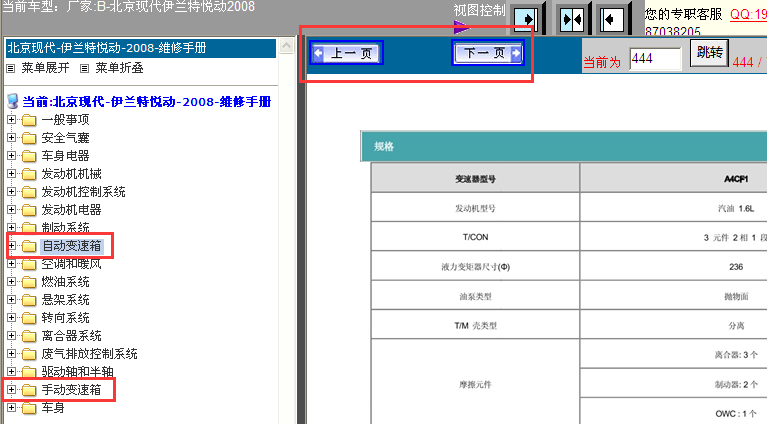Click the 安全气囊 folder icon
The width and height of the screenshot is (767, 424).
click(29, 138)
